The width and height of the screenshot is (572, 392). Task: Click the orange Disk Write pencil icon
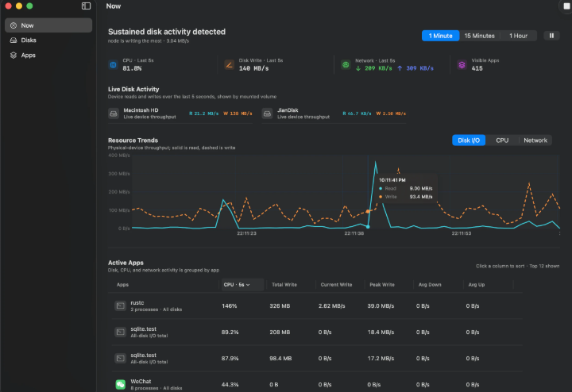pos(229,65)
